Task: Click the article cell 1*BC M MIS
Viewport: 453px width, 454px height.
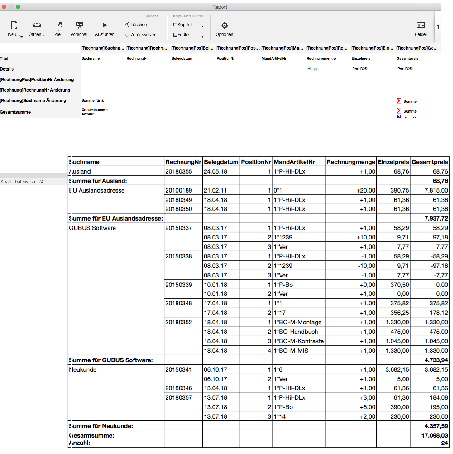Action: [x=291, y=351]
